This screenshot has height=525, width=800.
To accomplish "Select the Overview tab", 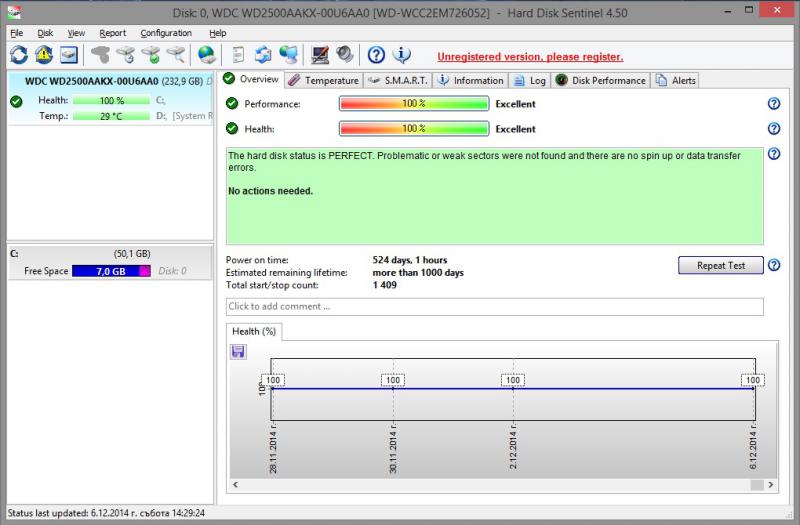I will point(251,79).
